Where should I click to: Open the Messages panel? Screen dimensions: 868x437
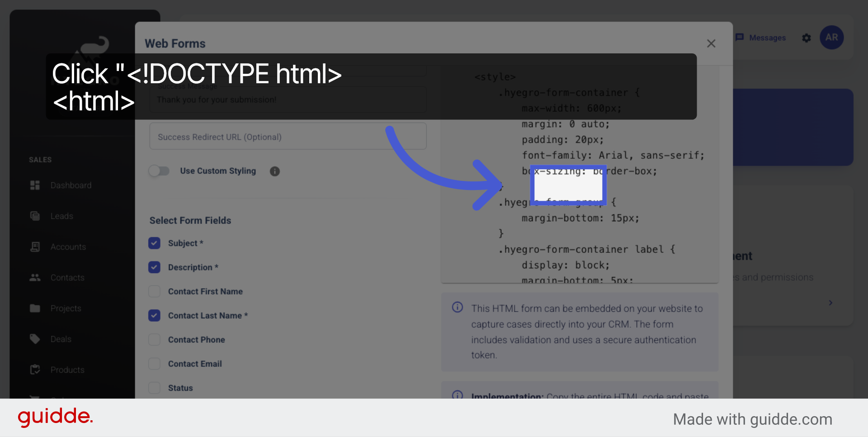[x=761, y=38]
